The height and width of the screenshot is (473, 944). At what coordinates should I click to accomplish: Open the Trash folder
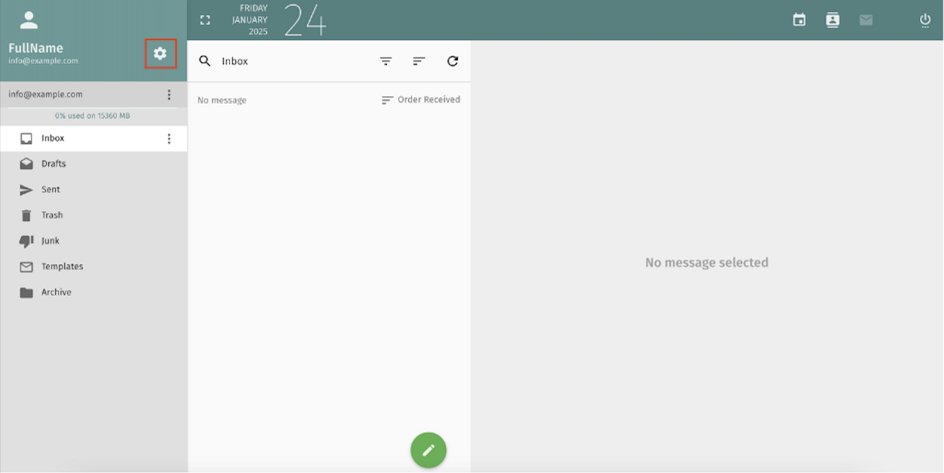(x=93, y=215)
